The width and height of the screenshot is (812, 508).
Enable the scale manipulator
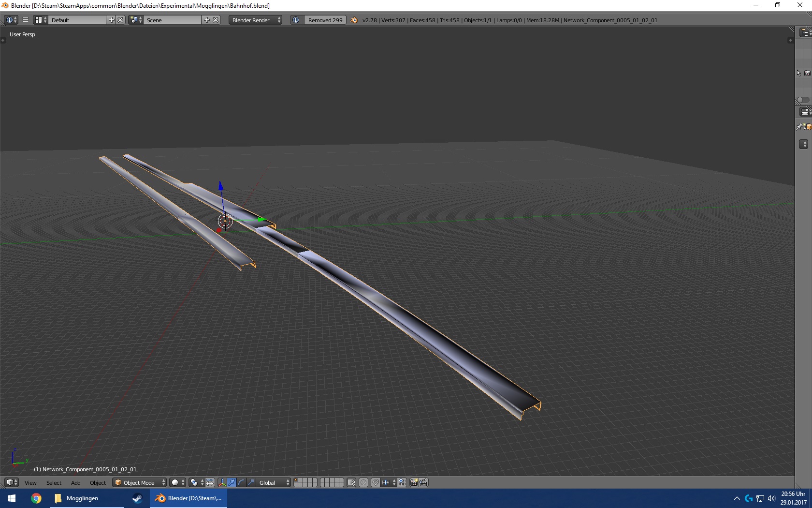click(x=251, y=482)
